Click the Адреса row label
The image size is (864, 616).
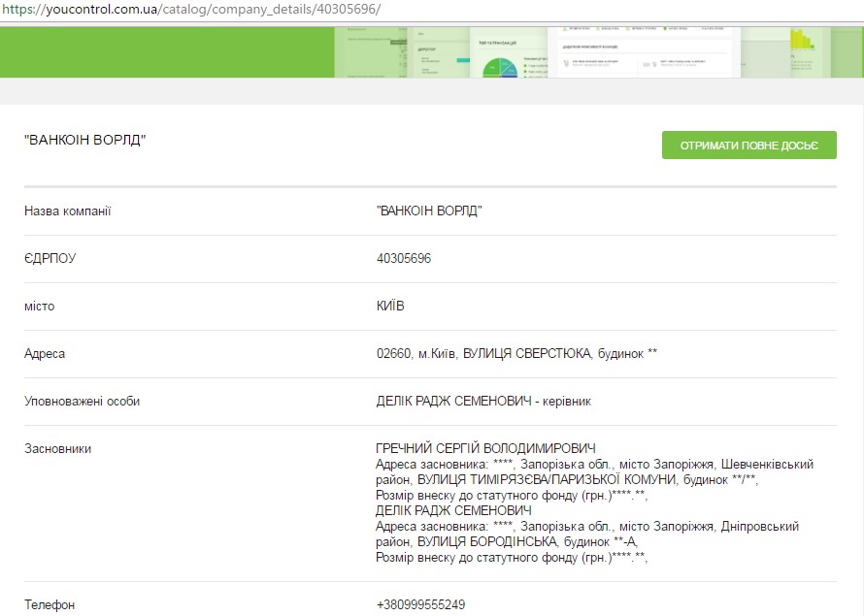point(45,354)
